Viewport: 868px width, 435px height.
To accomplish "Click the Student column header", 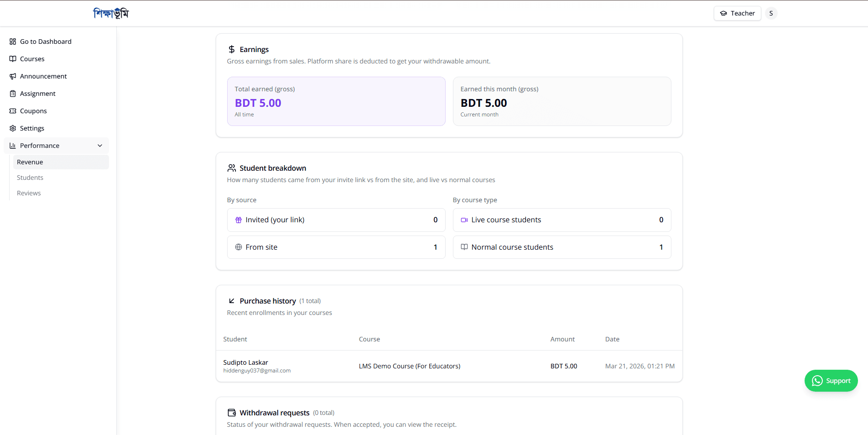I will (235, 339).
